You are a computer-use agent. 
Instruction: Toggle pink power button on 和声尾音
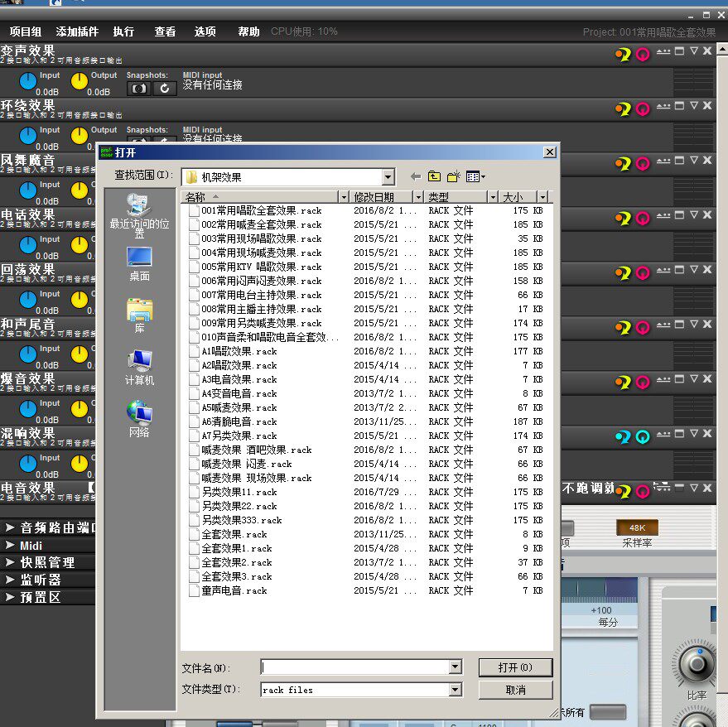[x=643, y=328]
